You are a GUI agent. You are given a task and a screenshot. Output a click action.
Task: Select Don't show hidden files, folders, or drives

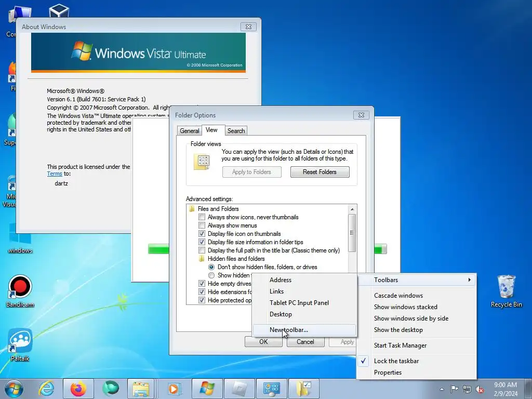pos(211,267)
